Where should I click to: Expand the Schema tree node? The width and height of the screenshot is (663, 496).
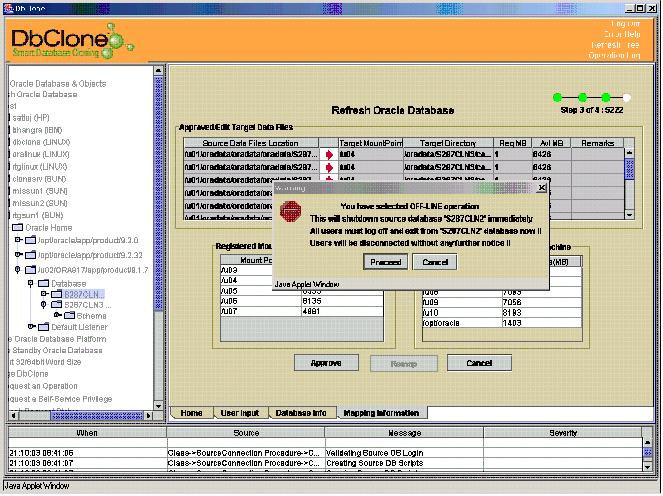tap(58, 315)
